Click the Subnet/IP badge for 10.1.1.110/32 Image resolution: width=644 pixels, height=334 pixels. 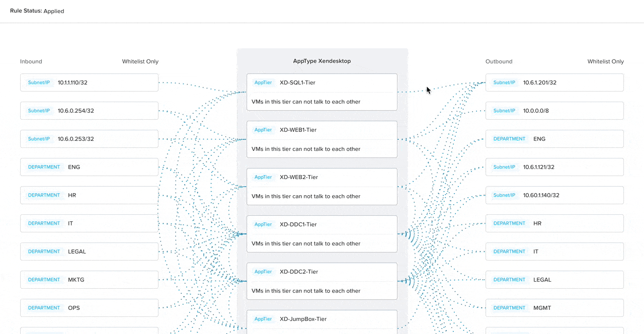pos(39,82)
